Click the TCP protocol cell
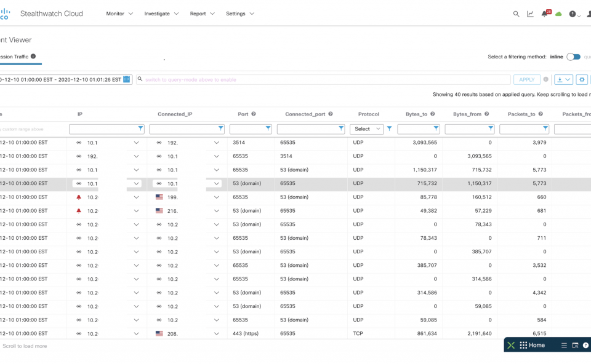591x364 pixels. pyautogui.click(x=358, y=333)
